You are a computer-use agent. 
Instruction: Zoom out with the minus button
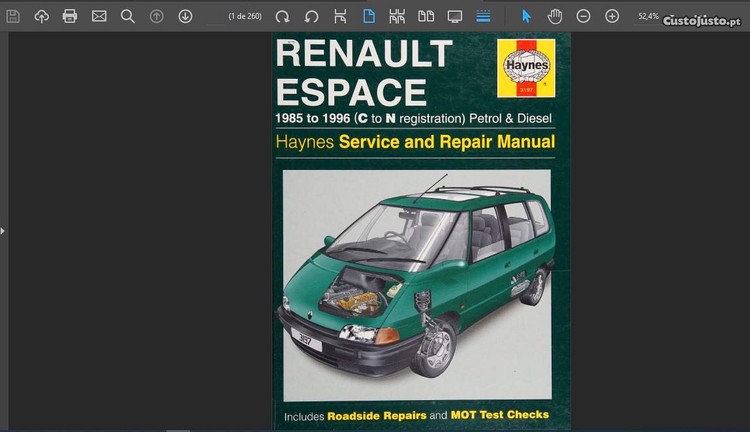pos(583,16)
